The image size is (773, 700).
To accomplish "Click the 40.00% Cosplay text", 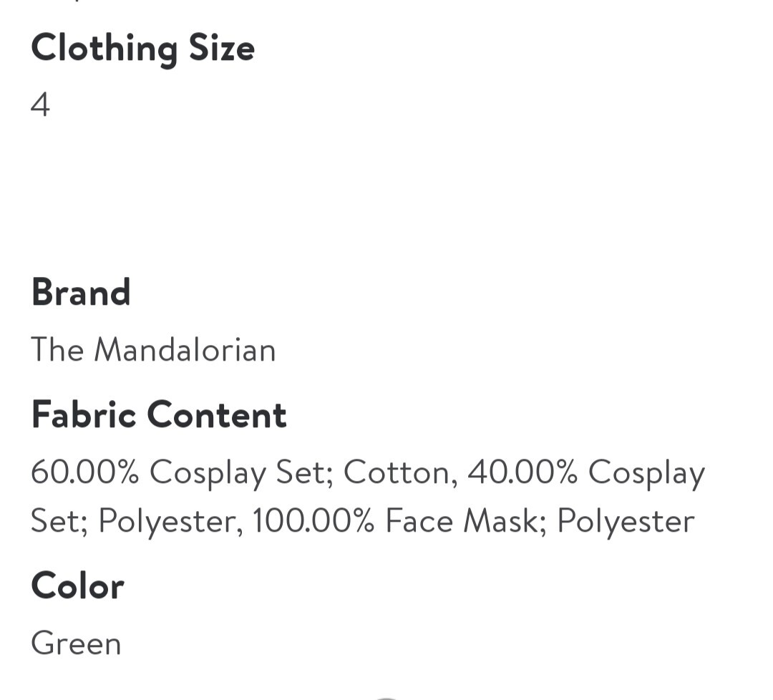I will (585, 472).
